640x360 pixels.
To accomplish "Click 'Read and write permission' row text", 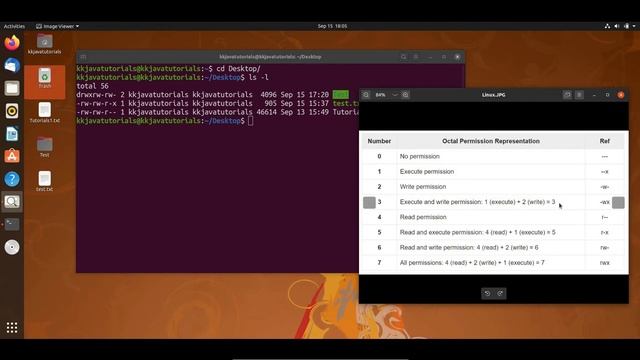I will pos(469,247).
